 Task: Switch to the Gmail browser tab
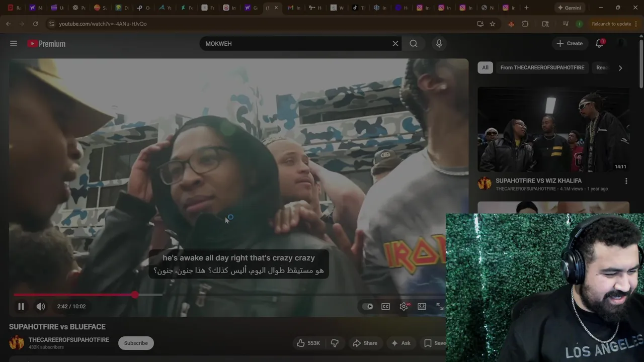tap(293, 8)
